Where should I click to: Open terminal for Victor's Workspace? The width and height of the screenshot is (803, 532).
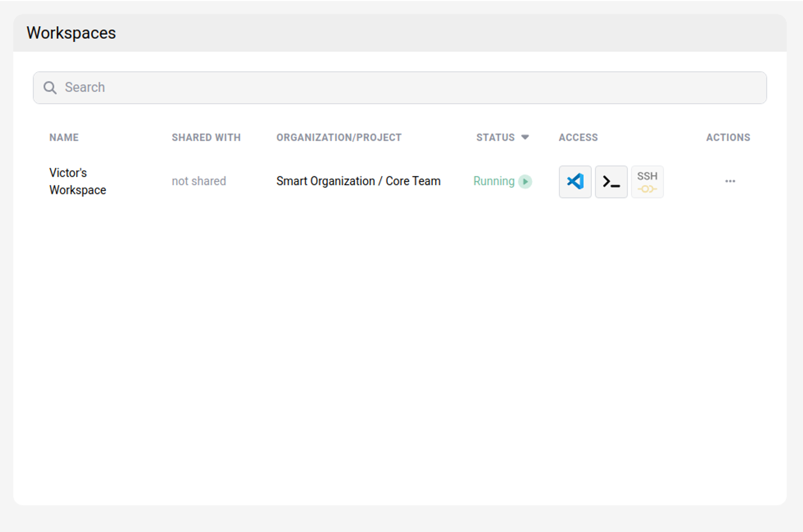(x=611, y=182)
